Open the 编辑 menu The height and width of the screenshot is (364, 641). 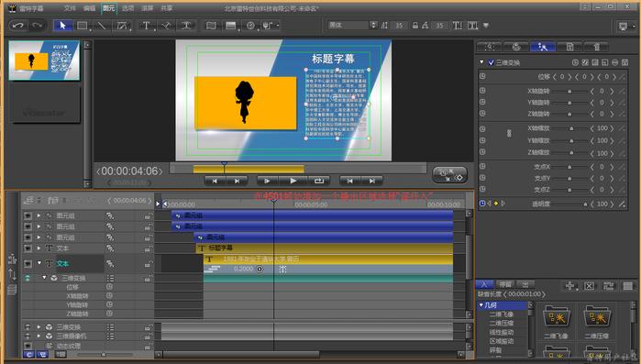[x=89, y=8]
